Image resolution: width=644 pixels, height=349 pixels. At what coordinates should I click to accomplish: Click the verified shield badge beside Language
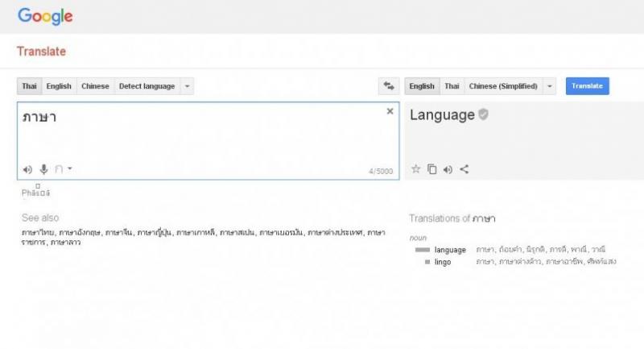484,114
